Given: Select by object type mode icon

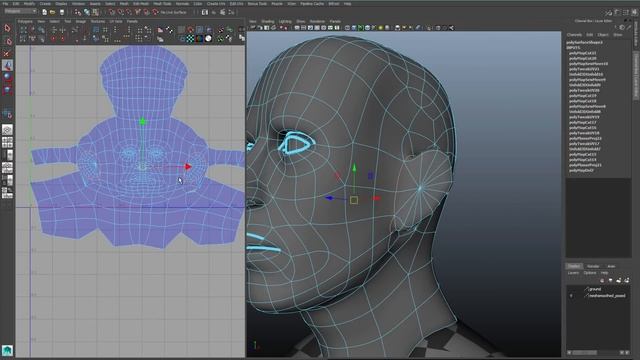Looking at the screenshot, I should point(87,12).
